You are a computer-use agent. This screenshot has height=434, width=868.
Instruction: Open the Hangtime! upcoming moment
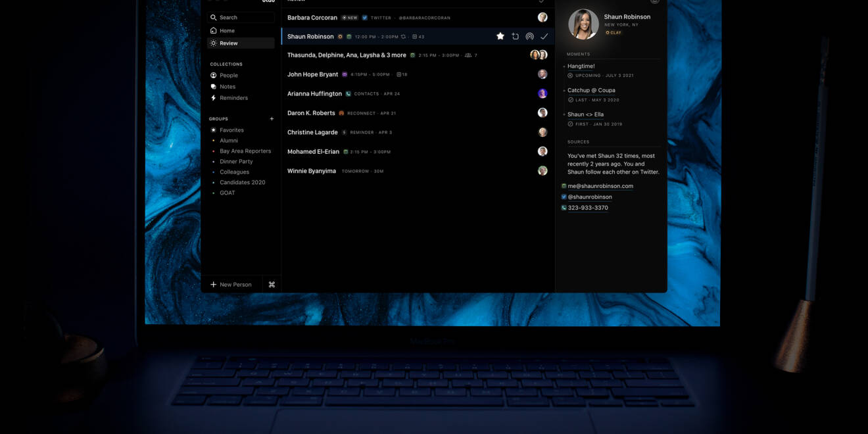[581, 66]
